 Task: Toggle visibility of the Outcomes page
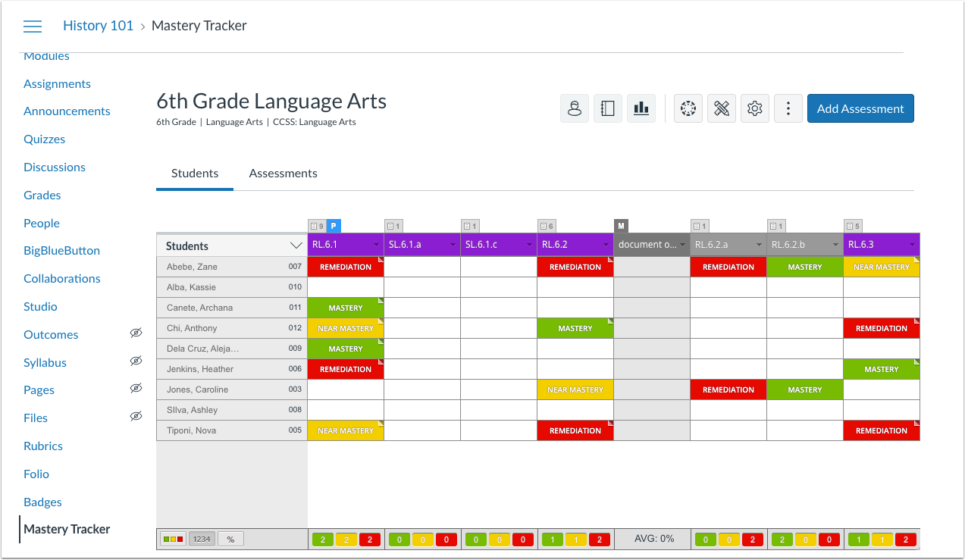136,333
